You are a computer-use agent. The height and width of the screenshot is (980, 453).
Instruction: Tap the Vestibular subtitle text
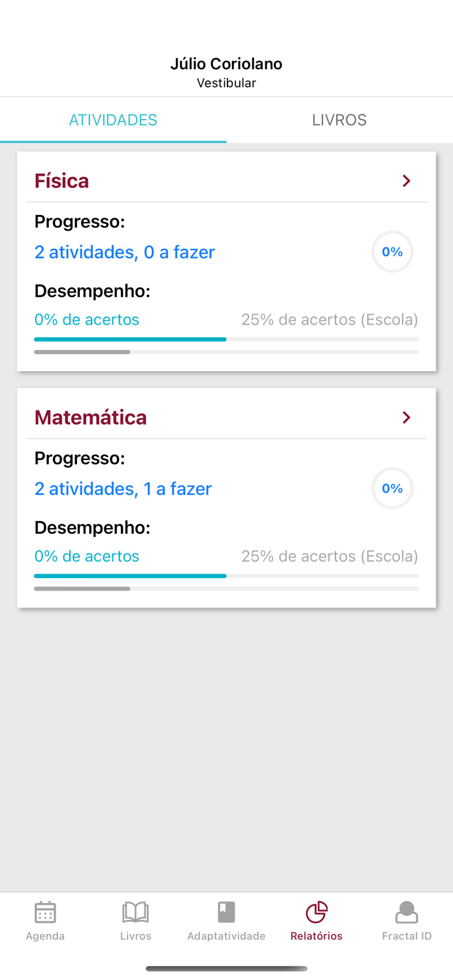(226, 83)
